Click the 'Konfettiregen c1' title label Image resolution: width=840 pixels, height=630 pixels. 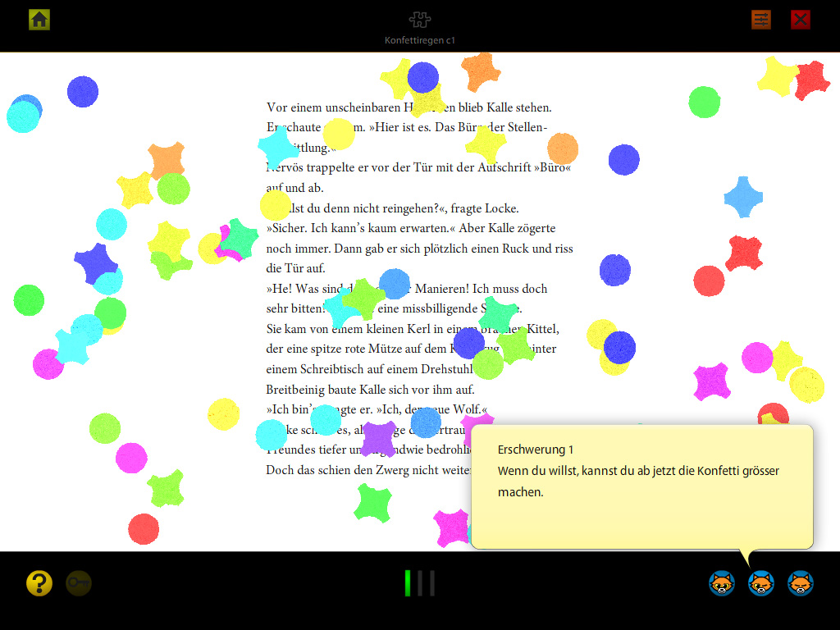(x=419, y=40)
